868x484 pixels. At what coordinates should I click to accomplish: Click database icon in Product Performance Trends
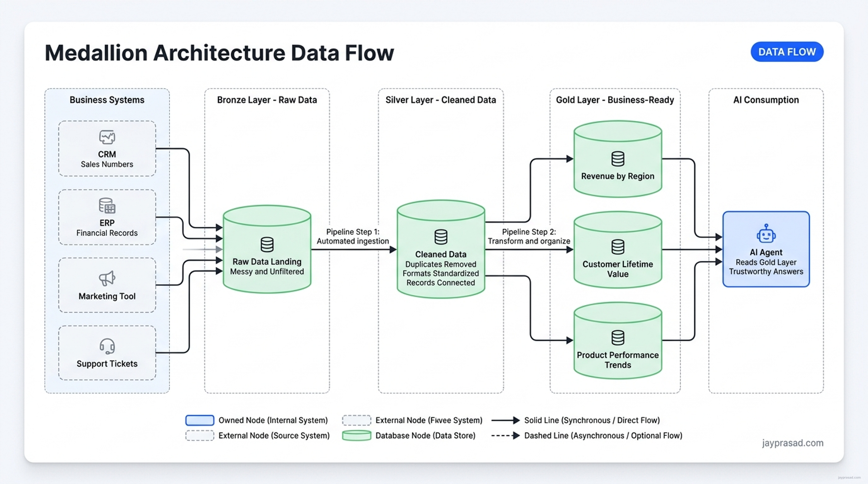pyautogui.click(x=618, y=338)
